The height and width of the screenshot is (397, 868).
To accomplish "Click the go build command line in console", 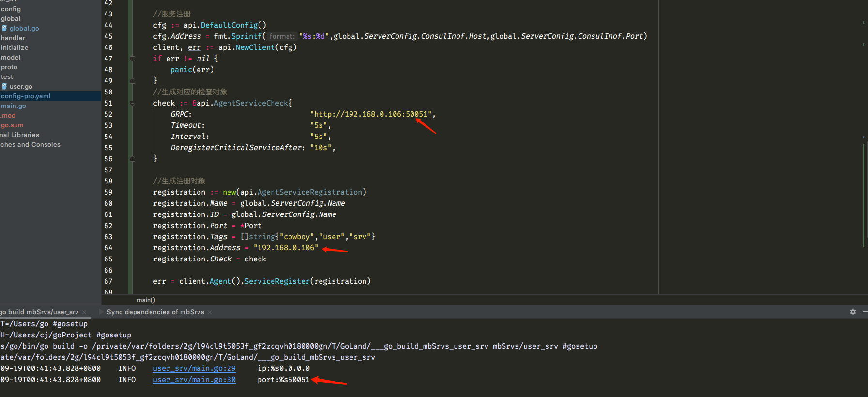I will click(299, 346).
